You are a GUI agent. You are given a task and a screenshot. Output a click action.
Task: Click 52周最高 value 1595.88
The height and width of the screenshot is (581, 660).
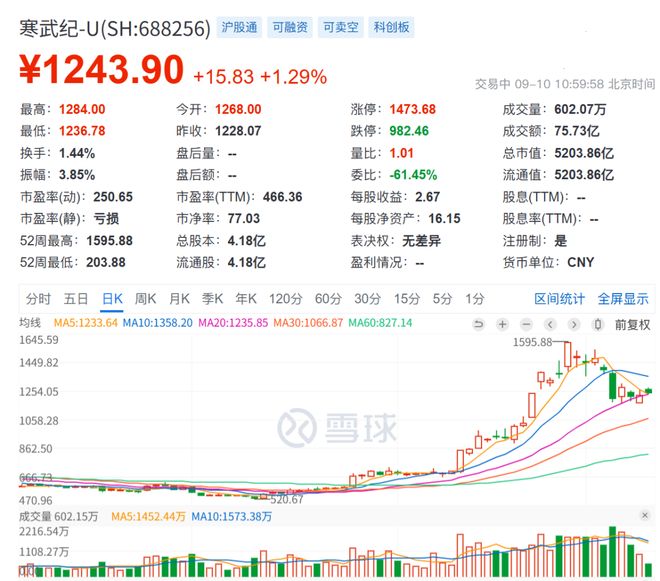pyautogui.click(x=109, y=240)
